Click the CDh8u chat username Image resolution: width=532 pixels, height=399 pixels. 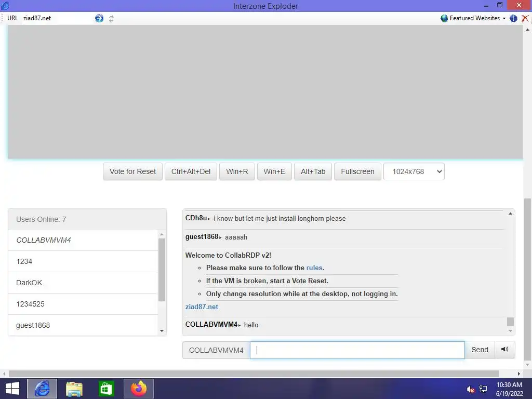196,218
